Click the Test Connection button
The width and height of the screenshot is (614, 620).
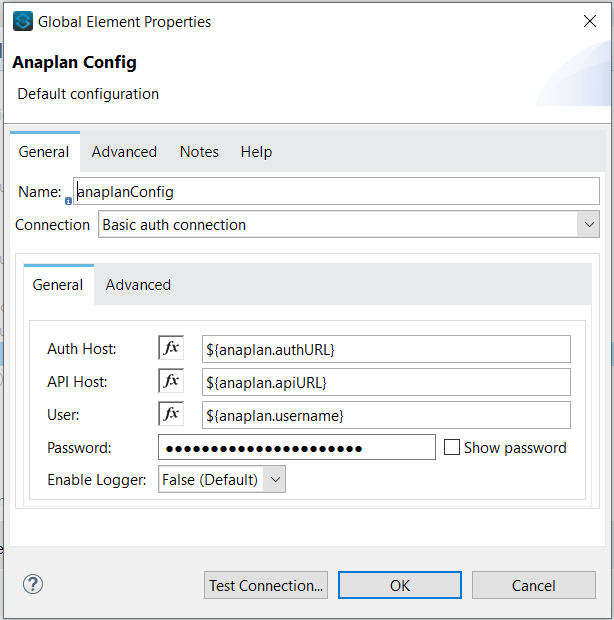click(x=266, y=585)
